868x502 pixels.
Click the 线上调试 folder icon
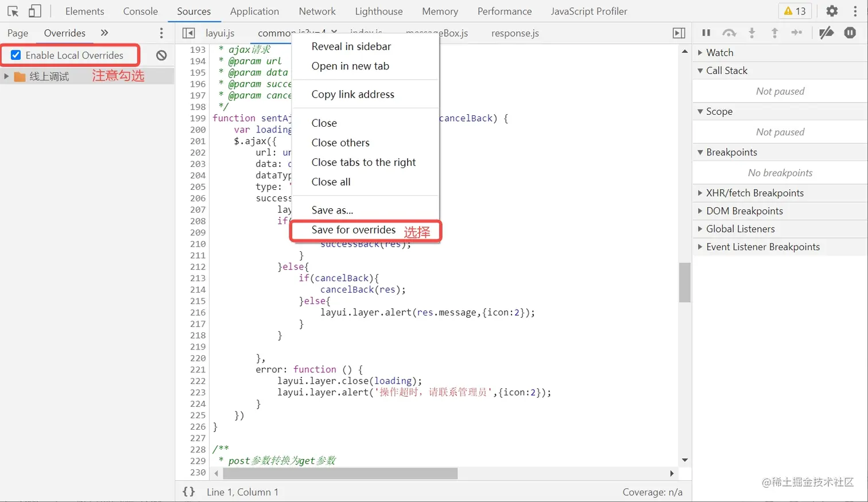20,76
